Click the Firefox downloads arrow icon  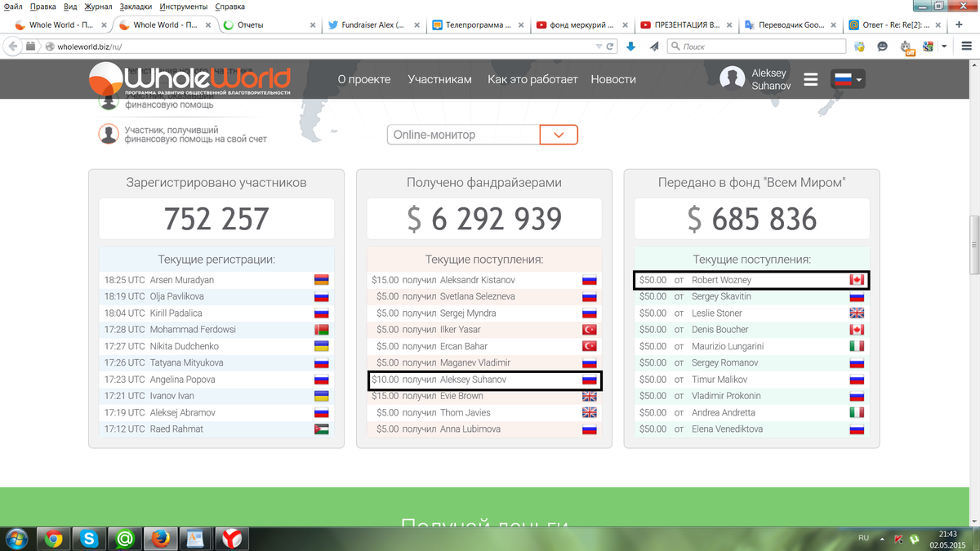point(630,47)
